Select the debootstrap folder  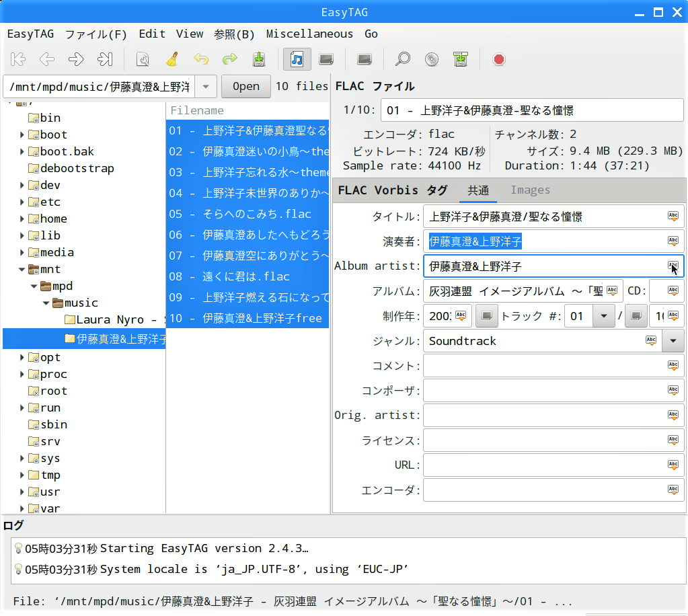pyautogui.click(x=71, y=169)
